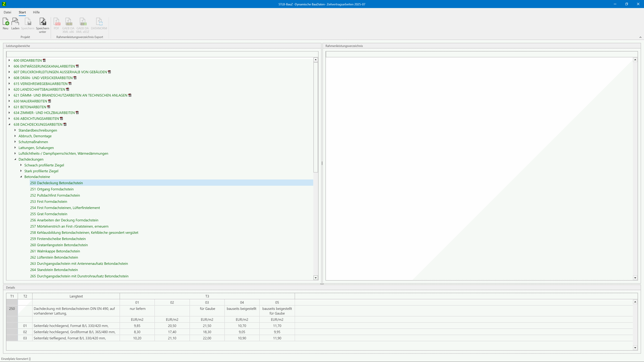
Task: Open PDF icon beside 630 MAUERARBEITEN
Action: (49, 101)
